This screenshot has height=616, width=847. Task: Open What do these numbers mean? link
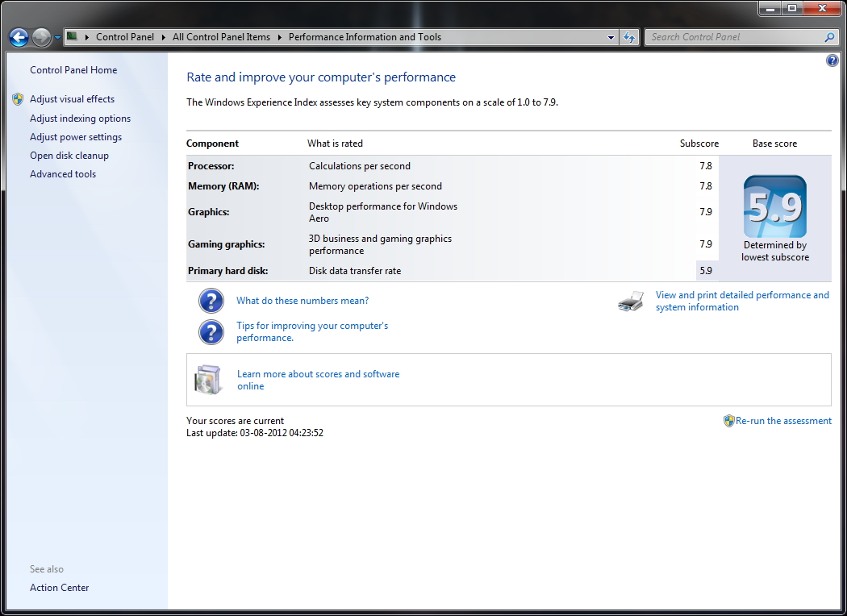coord(302,301)
